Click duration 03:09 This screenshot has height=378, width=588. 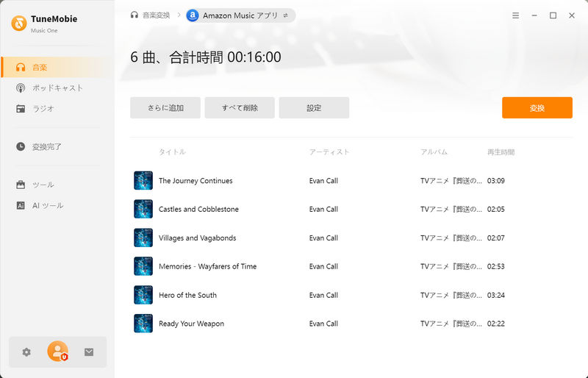495,181
